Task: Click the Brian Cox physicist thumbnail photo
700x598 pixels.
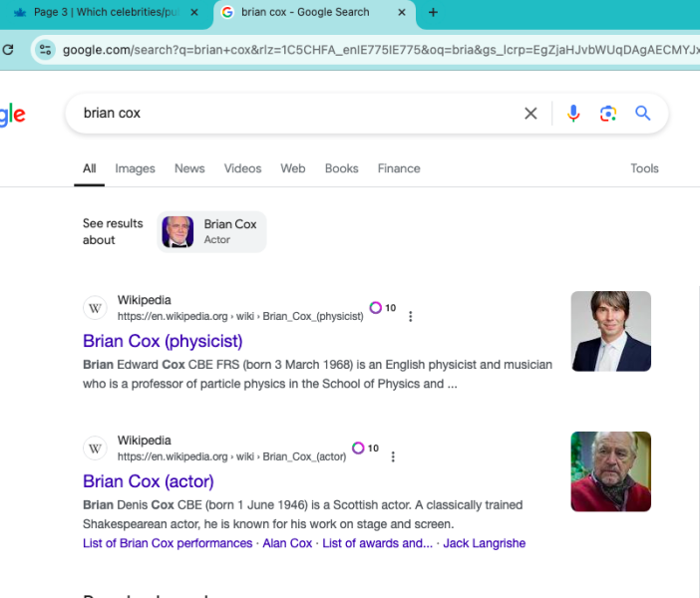Action: pyautogui.click(x=610, y=331)
